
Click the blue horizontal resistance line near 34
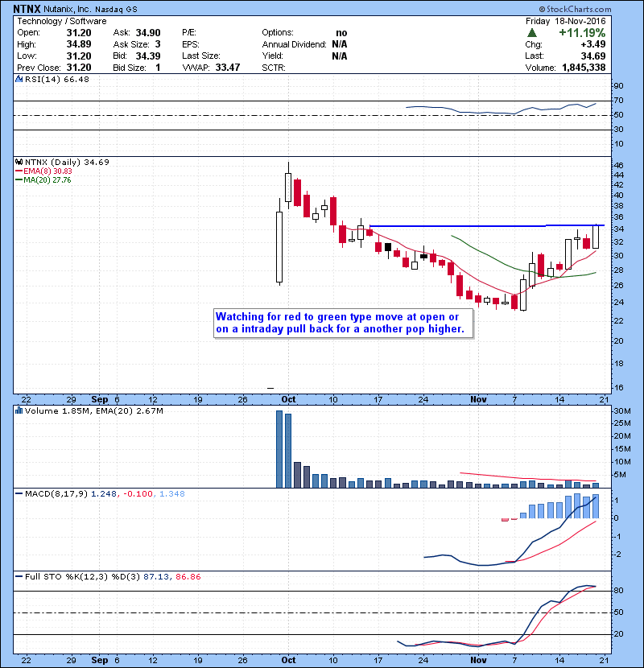(x=487, y=226)
